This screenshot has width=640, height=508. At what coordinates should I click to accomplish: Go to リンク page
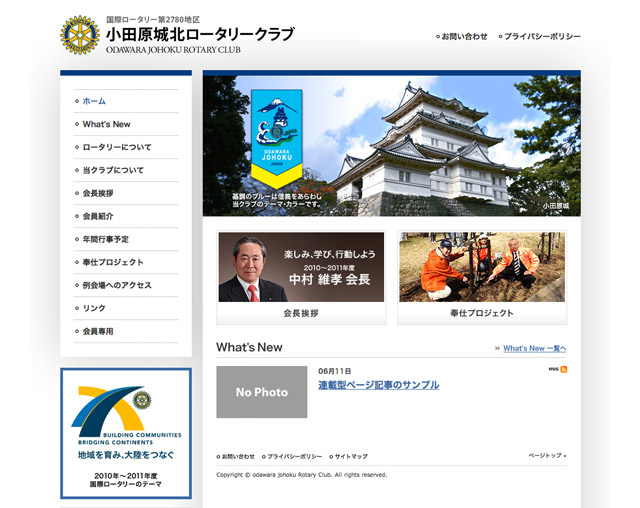click(94, 308)
